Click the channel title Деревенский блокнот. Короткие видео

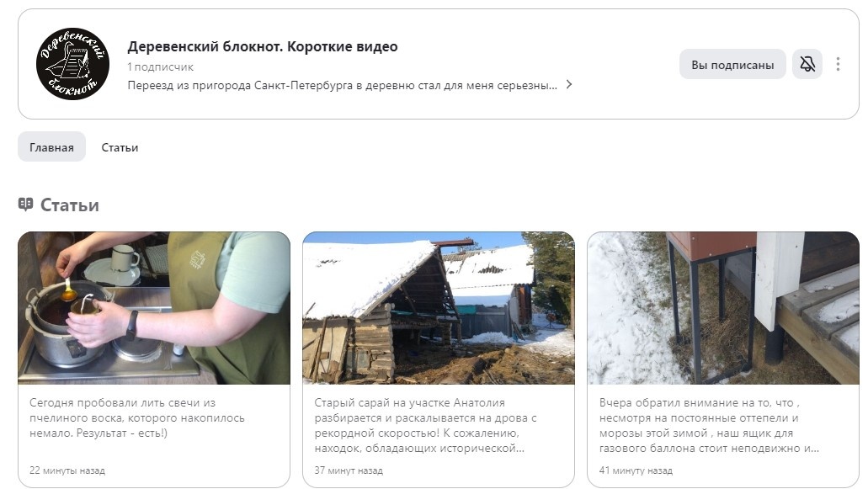263,46
